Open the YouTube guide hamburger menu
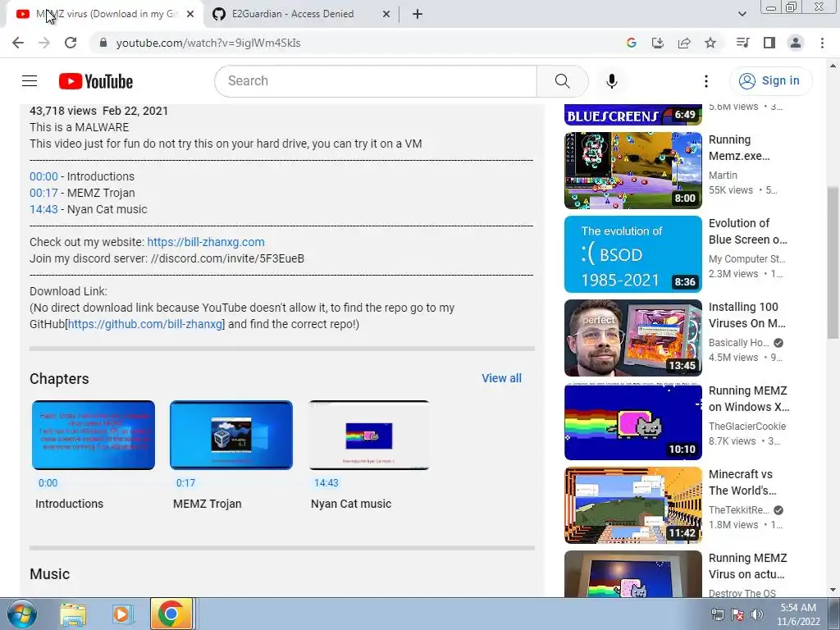Image resolution: width=840 pixels, height=630 pixels. tap(30, 81)
